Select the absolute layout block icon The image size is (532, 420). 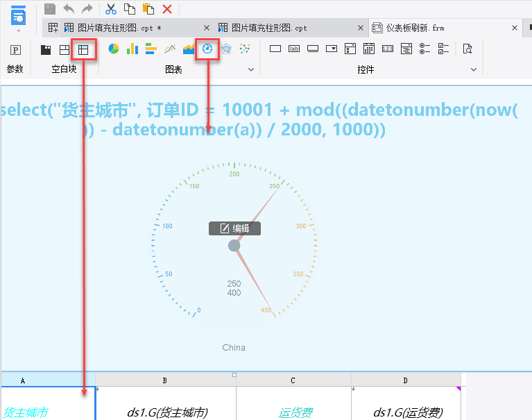65,50
